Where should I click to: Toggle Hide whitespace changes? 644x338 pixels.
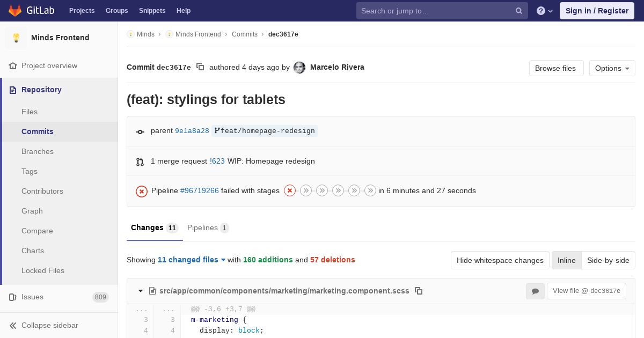coord(500,260)
